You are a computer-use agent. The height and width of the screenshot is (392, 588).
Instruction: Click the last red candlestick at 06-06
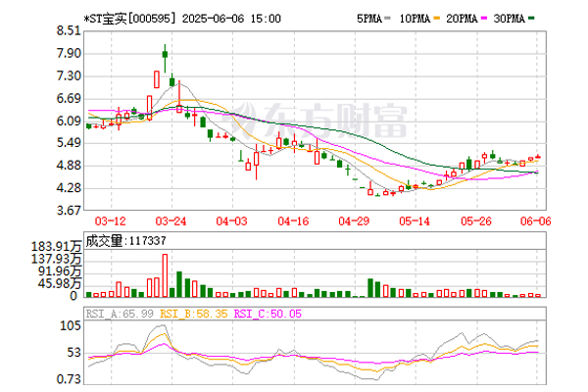click(537, 157)
